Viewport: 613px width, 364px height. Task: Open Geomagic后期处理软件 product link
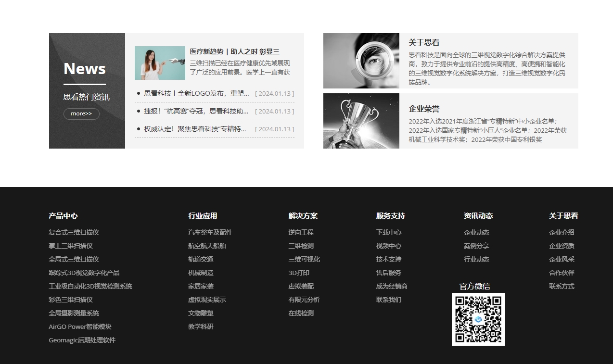[82, 340]
